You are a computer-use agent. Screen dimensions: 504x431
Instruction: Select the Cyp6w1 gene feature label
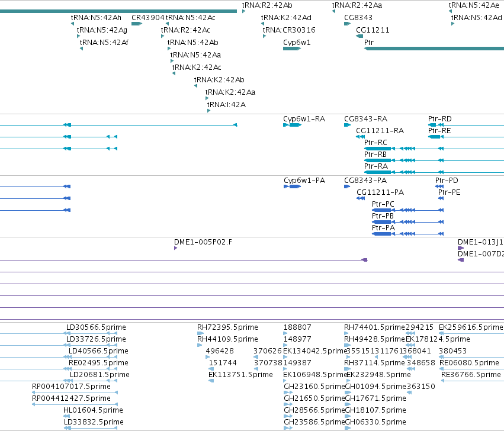click(297, 43)
